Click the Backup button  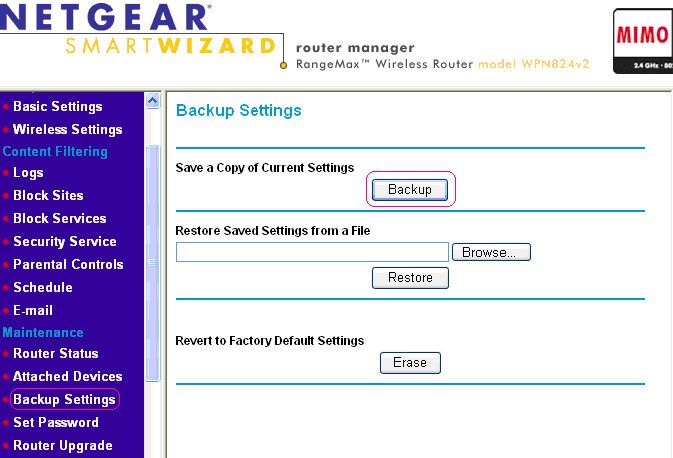tap(410, 189)
